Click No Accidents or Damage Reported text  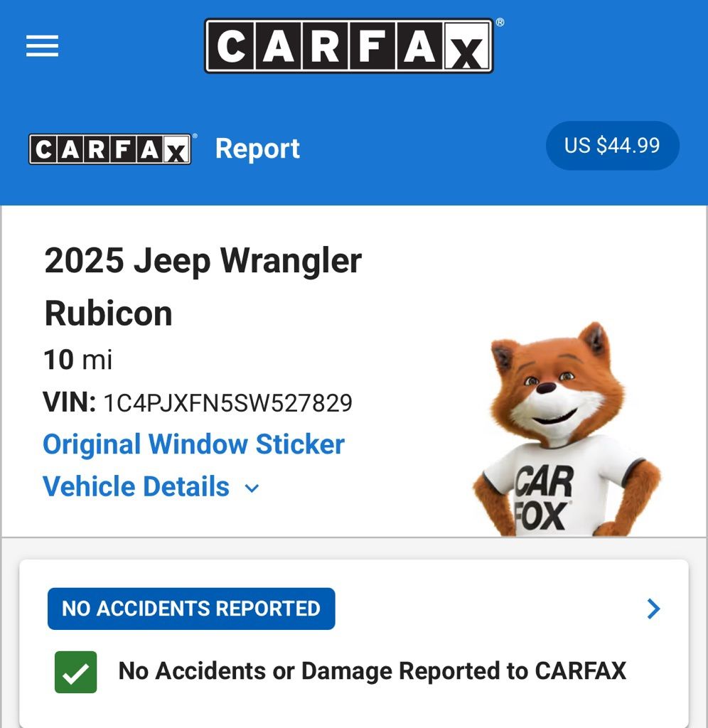(x=372, y=671)
